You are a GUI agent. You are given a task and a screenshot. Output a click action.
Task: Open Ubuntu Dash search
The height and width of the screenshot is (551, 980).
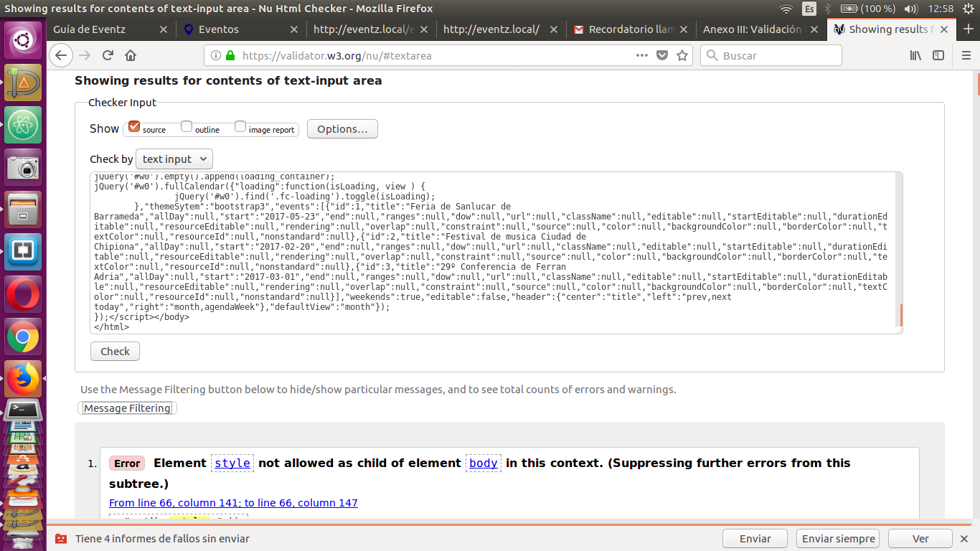pyautogui.click(x=24, y=40)
